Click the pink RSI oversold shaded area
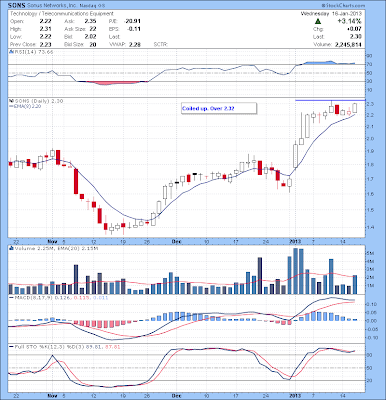The image size is (386, 400). 113,83
